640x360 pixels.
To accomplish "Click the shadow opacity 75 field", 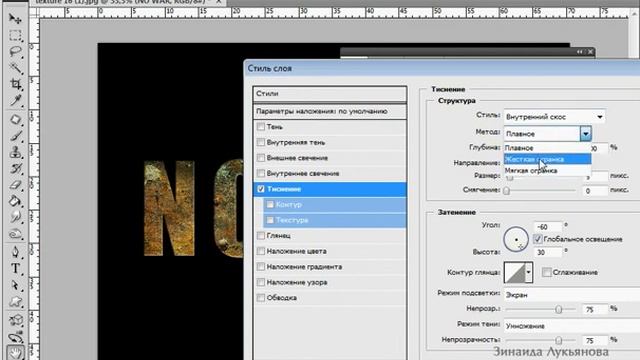I will click(594, 340).
